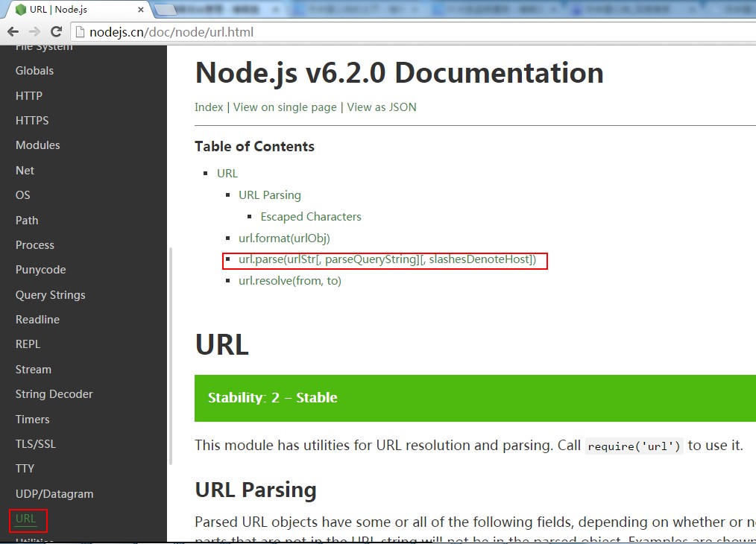Image resolution: width=756 pixels, height=544 pixels.
Task: Jump to url.format(urlObj) in the contents list
Action: (284, 238)
